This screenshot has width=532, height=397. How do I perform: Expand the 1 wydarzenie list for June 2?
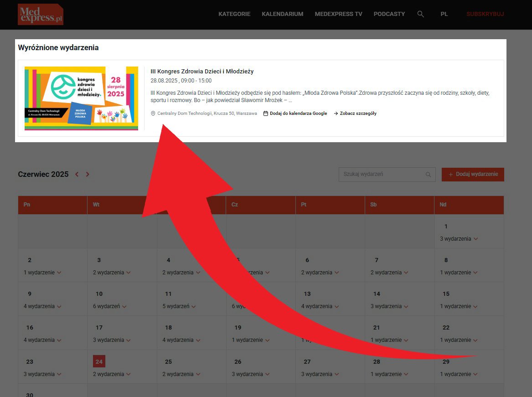(x=42, y=273)
